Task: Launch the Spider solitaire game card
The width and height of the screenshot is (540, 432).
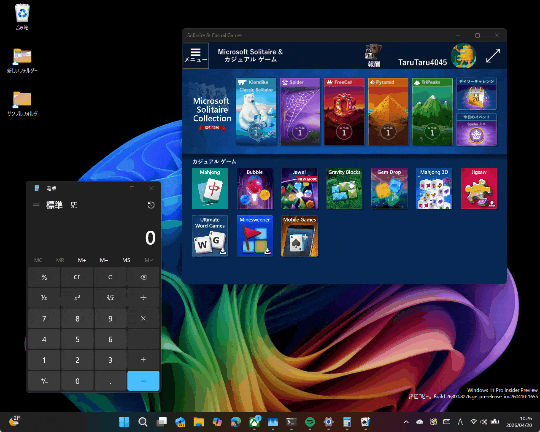Action: tap(300, 111)
